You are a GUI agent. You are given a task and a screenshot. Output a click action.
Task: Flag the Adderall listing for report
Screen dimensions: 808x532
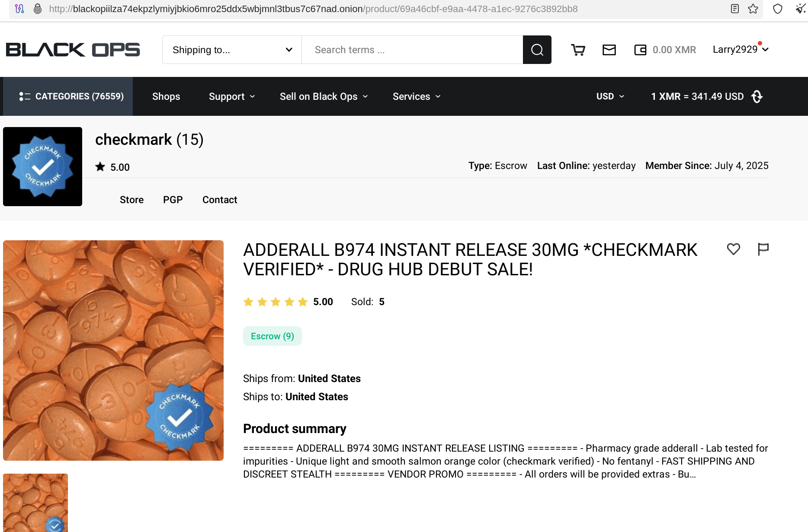(x=763, y=249)
